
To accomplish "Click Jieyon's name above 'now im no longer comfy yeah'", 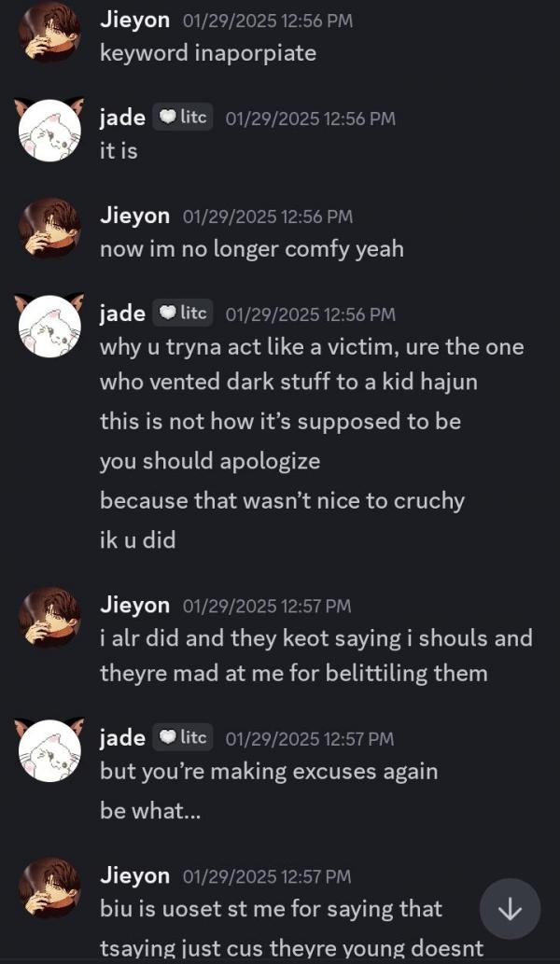I will point(134,217).
